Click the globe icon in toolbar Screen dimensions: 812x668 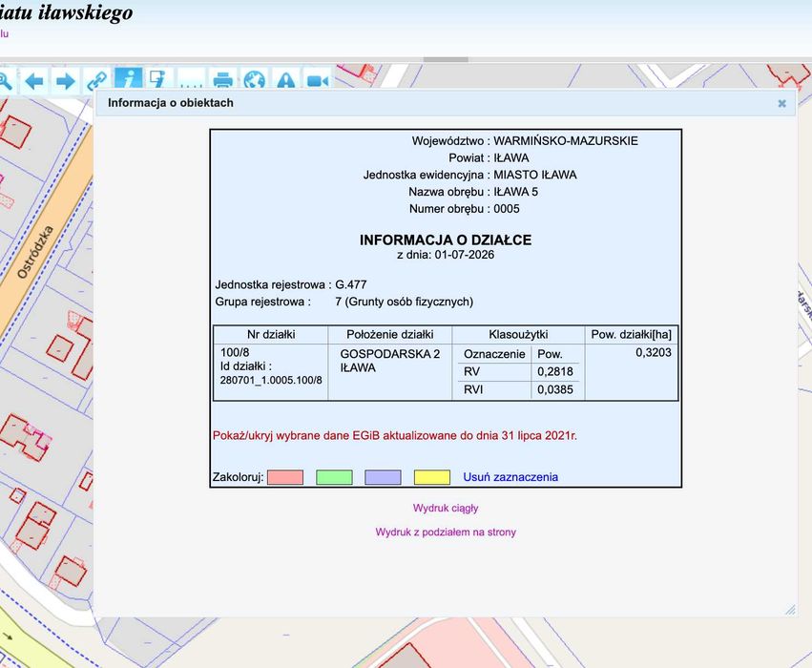click(254, 81)
